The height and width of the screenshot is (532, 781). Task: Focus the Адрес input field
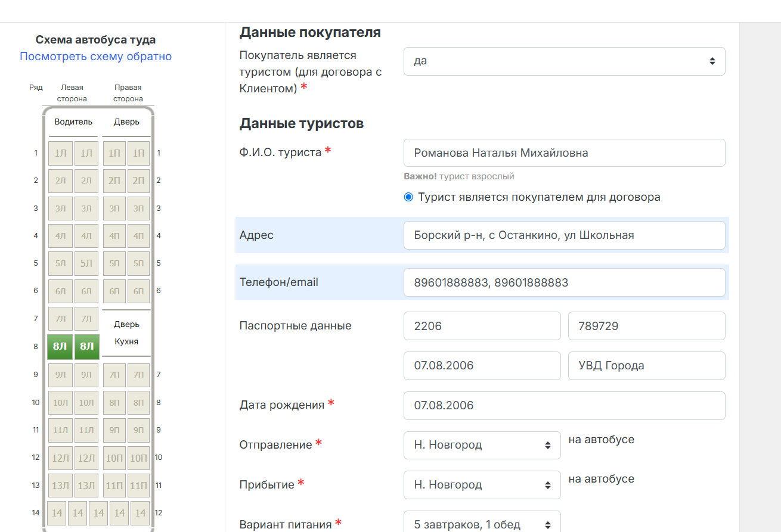564,235
